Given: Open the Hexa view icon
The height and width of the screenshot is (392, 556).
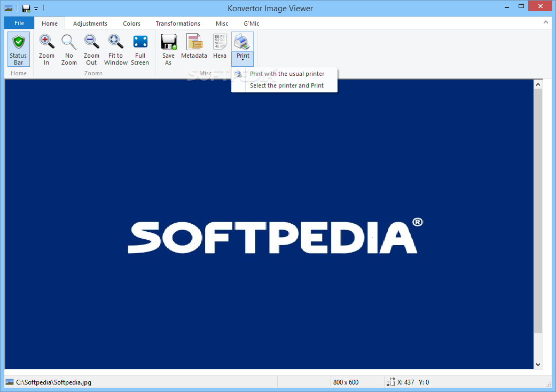Looking at the screenshot, I should point(220,42).
